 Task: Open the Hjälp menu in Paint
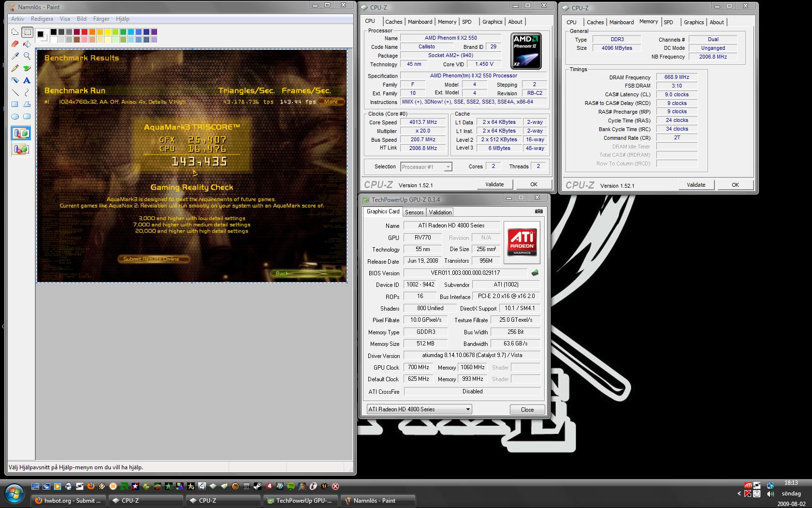(x=123, y=19)
